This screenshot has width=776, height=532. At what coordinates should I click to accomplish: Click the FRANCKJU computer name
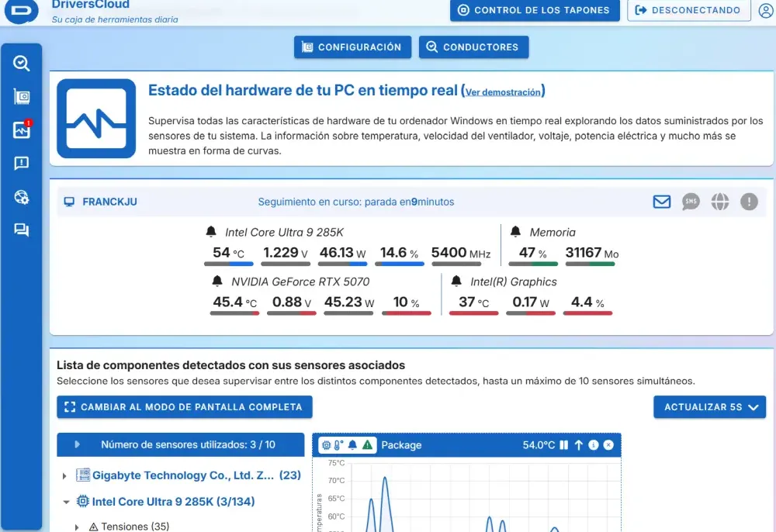pyautogui.click(x=110, y=202)
